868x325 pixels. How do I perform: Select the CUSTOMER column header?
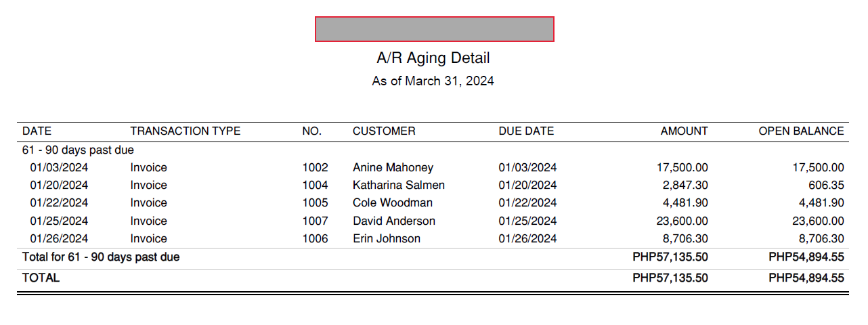coord(384,131)
